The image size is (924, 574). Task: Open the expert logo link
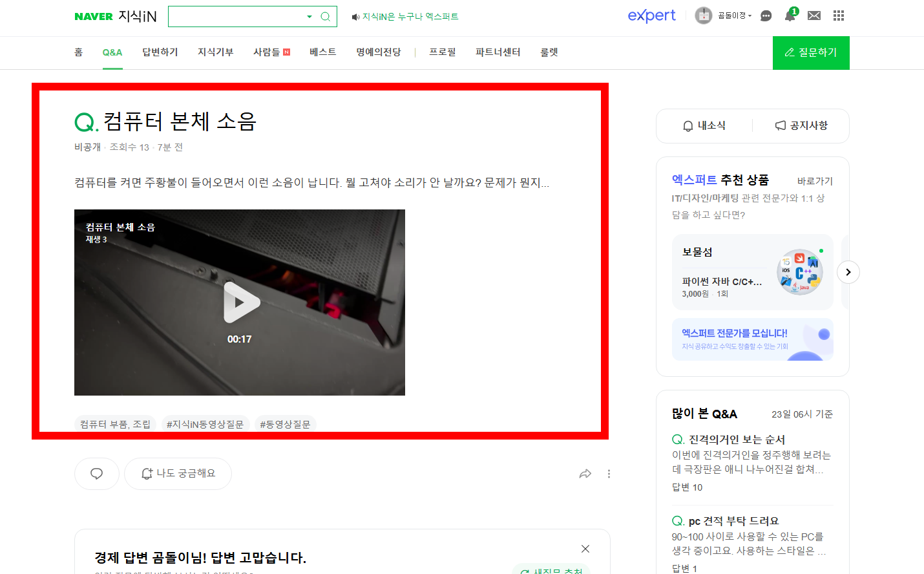651,16
